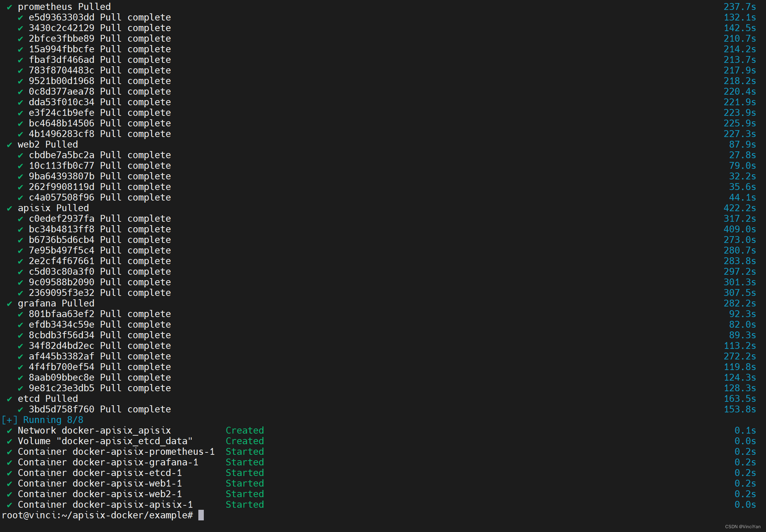Click layer hash fbaf3df466ad
Image resolution: width=766 pixels, height=532 pixels.
[62, 60]
